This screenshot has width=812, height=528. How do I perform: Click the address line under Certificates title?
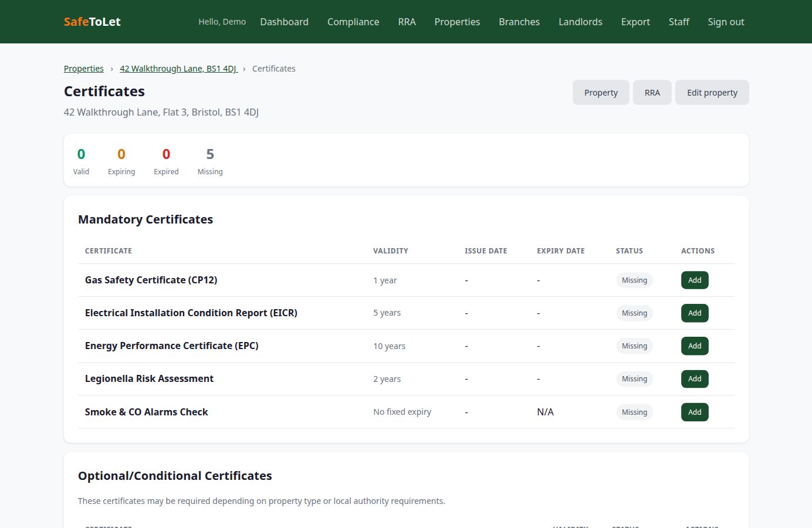point(161,112)
